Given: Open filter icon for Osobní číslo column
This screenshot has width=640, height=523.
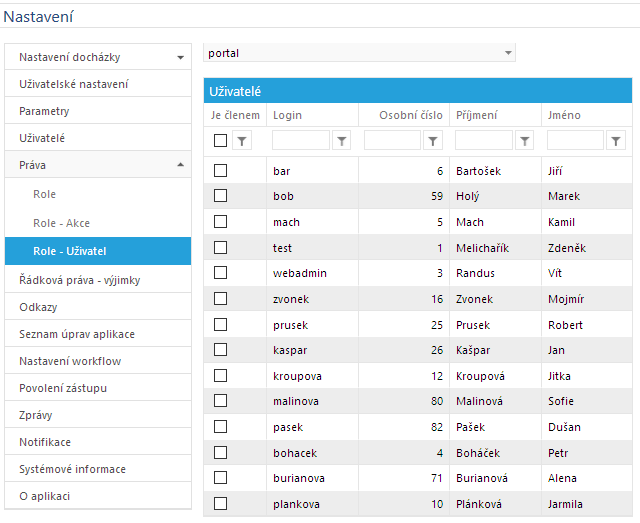Looking at the screenshot, I should [x=433, y=141].
